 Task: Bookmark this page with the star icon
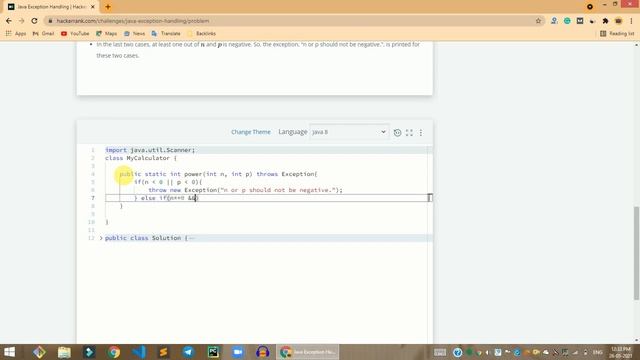point(538,21)
